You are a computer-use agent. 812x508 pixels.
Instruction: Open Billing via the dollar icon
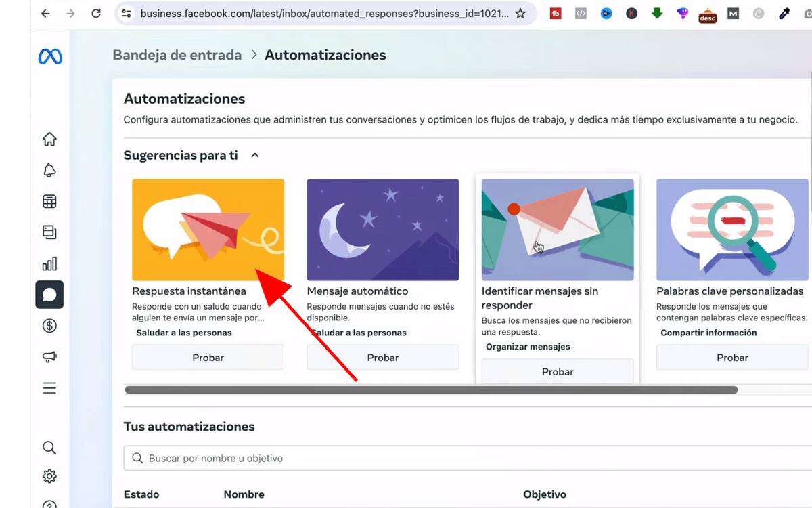click(49, 326)
